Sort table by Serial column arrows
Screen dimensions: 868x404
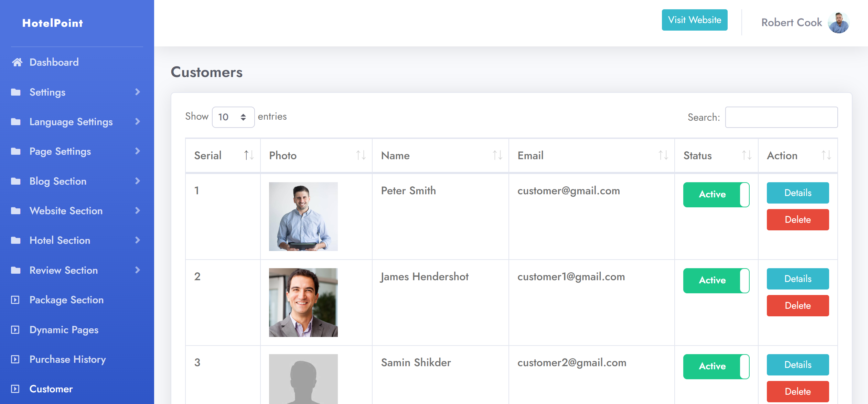click(x=249, y=155)
